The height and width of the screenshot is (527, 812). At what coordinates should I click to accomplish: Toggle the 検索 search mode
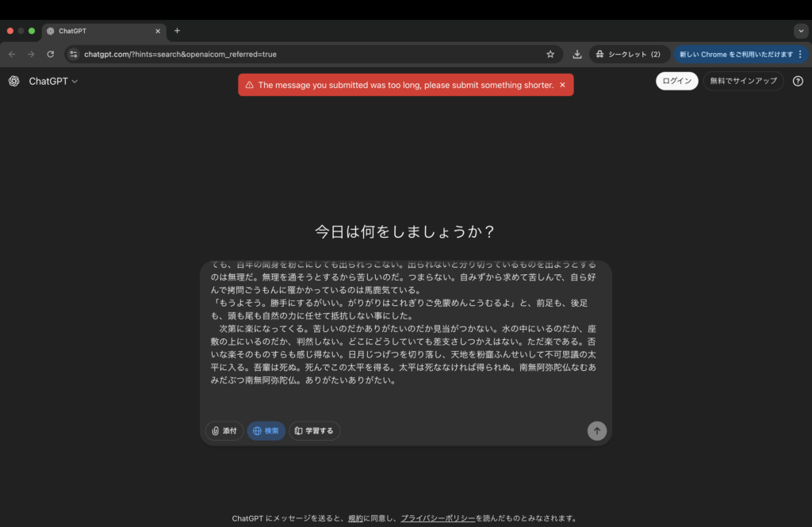coord(266,430)
